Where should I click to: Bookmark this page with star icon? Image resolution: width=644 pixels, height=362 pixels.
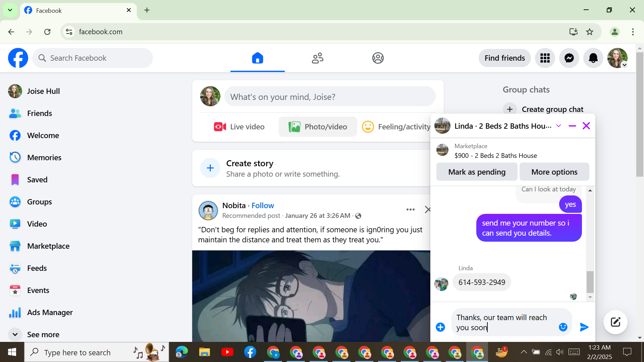589,32
